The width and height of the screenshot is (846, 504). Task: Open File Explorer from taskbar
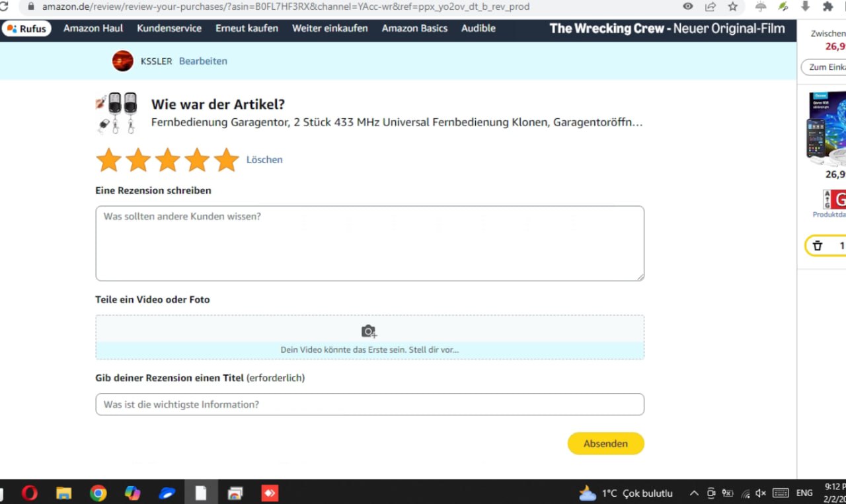point(63,493)
